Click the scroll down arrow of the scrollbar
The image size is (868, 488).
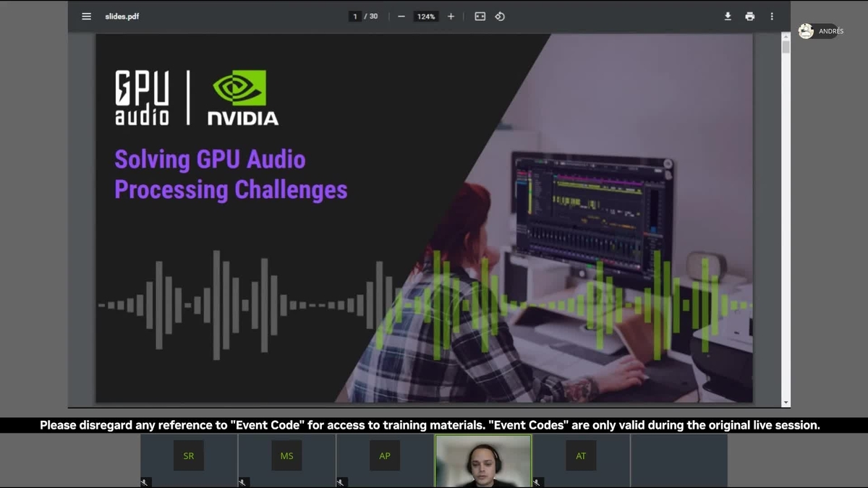[786, 403]
